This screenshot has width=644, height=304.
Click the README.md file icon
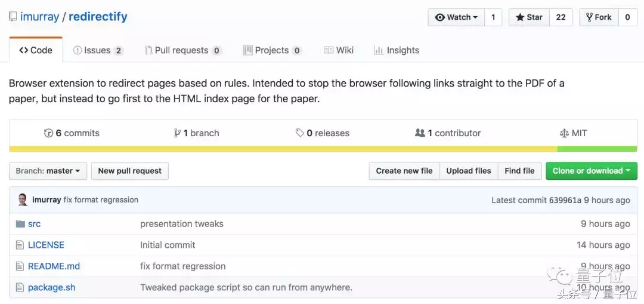[20, 266]
